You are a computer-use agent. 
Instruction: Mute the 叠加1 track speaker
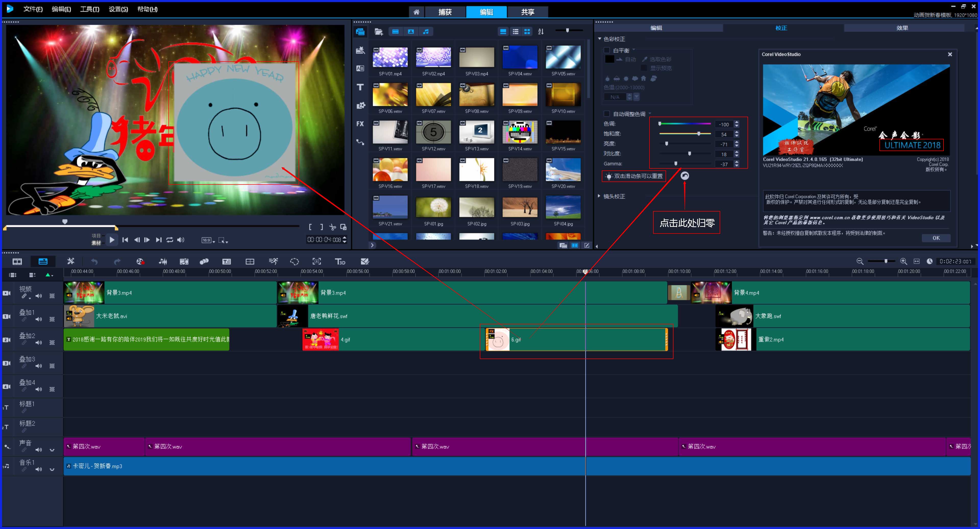point(39,319)
